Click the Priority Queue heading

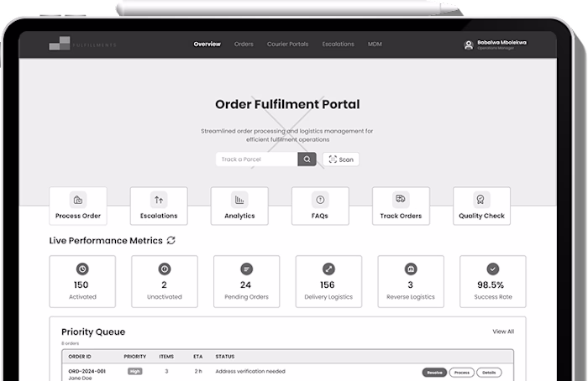click(x=93, y=332)
